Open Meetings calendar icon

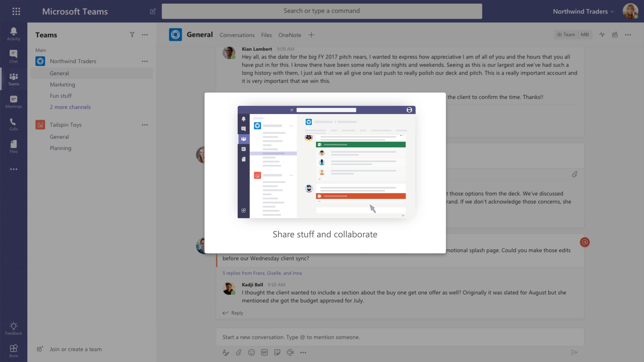click(13, 101)
